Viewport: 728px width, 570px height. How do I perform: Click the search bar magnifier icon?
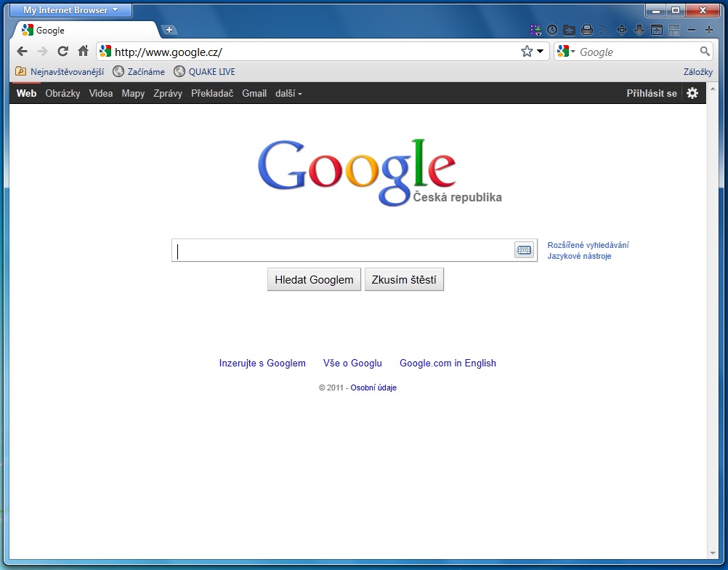point(705,51)
